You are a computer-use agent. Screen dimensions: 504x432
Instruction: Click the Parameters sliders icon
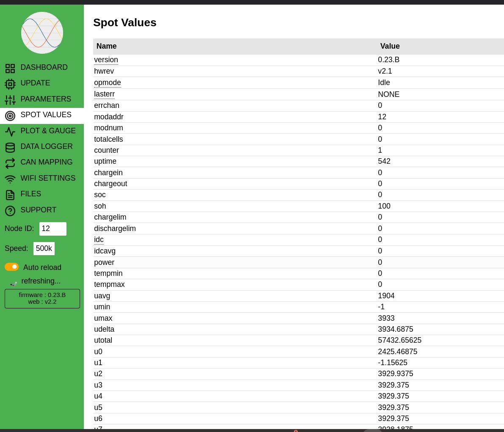(x=10, y=100)
